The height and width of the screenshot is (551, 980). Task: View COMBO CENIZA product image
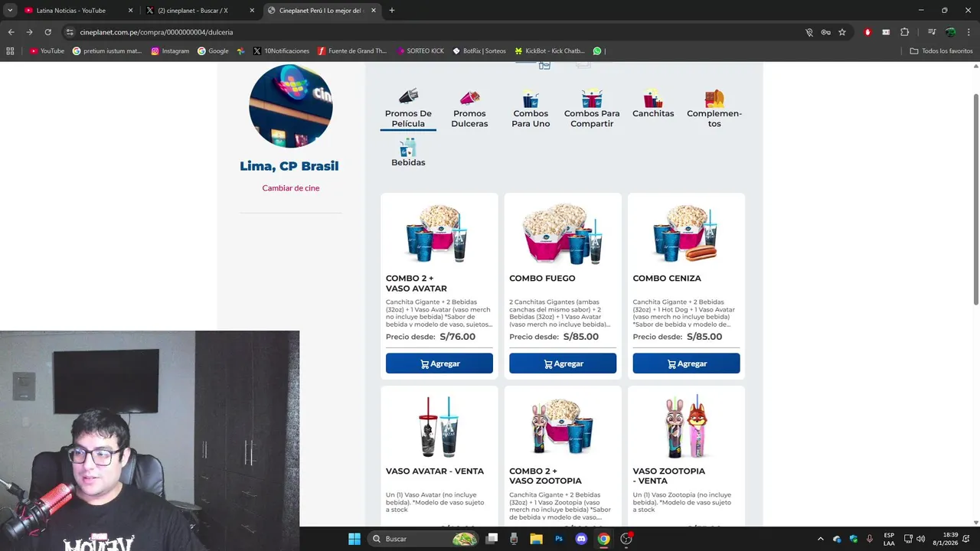click(x=686, y=233)
